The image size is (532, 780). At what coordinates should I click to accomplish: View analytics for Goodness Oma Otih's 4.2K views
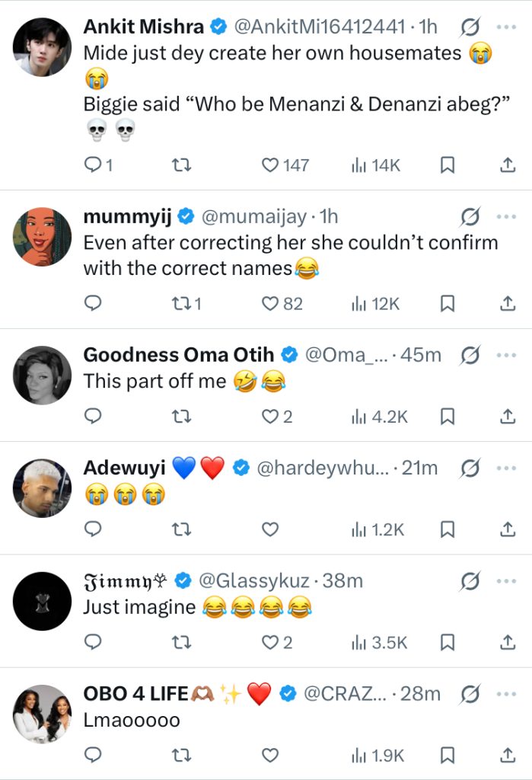tap(379, 416)
